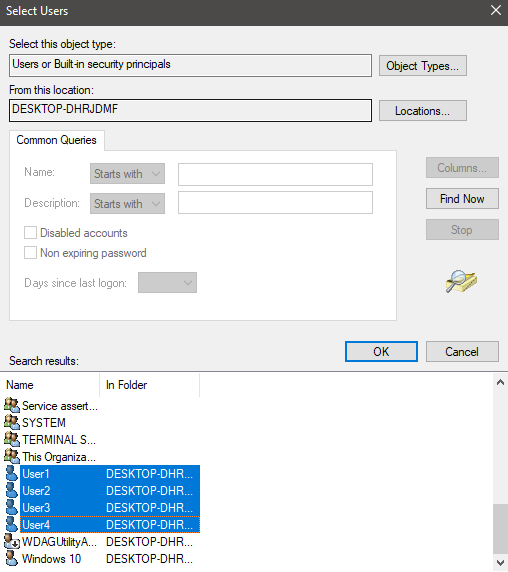Sort results by the Name column header
The width and height of the screenshot is (508, 572).
(x=50, y=385)
